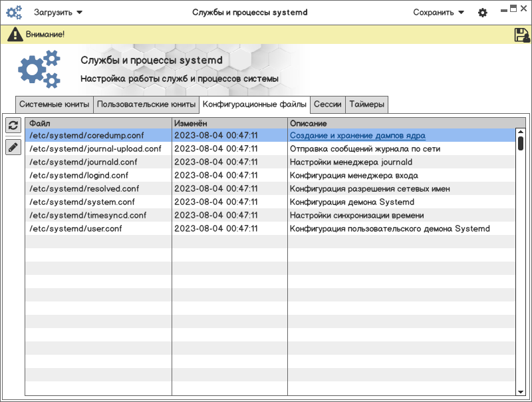Click scrollbar down arrow in file list

pyautogui.click(x=521, y=392)
